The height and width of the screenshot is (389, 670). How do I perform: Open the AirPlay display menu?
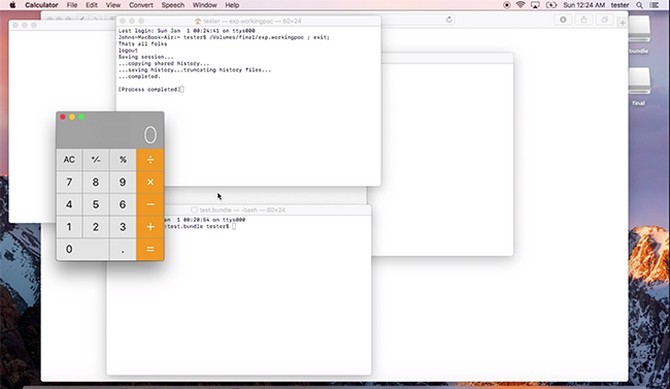tap(535, 5)
